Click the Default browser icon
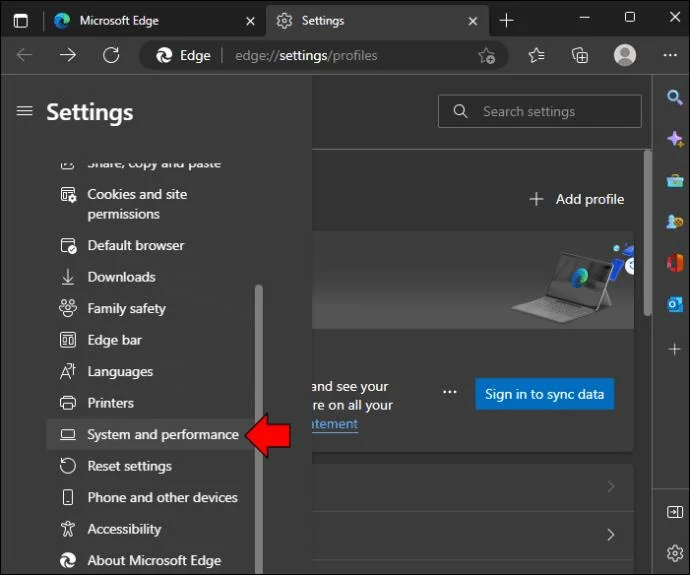 point(68,245)
